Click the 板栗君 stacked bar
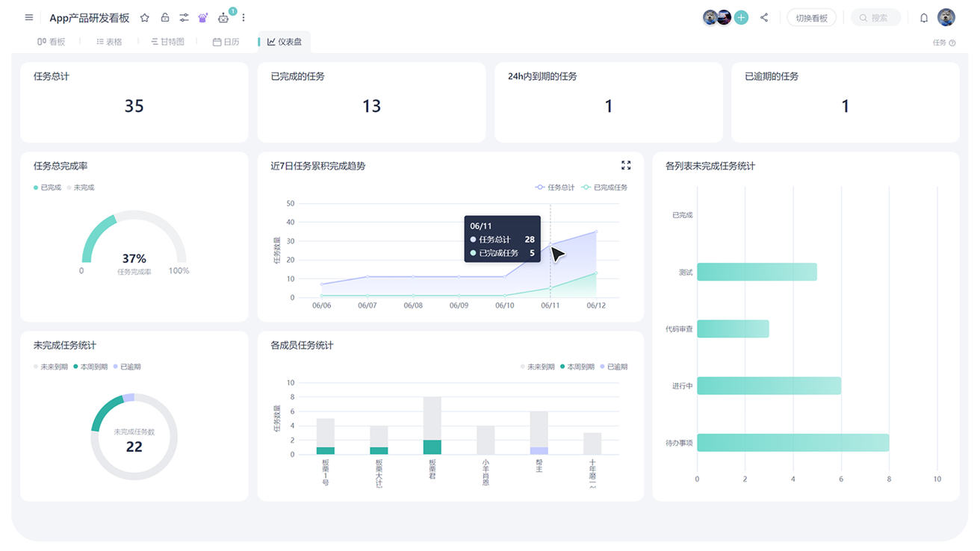This screenshot has height=551, width=980. pos(432,426)
